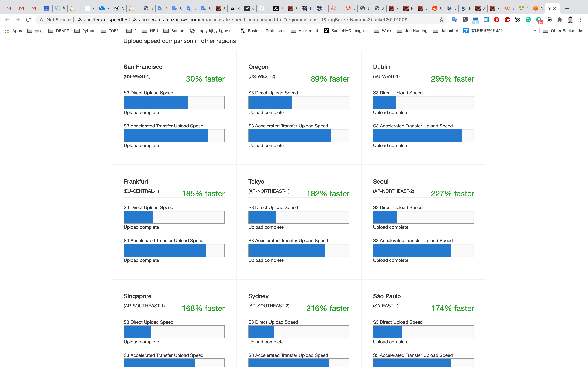Open the SauceNAO Image bookmark
Screen dimensions: 588x367
point(345,31)
